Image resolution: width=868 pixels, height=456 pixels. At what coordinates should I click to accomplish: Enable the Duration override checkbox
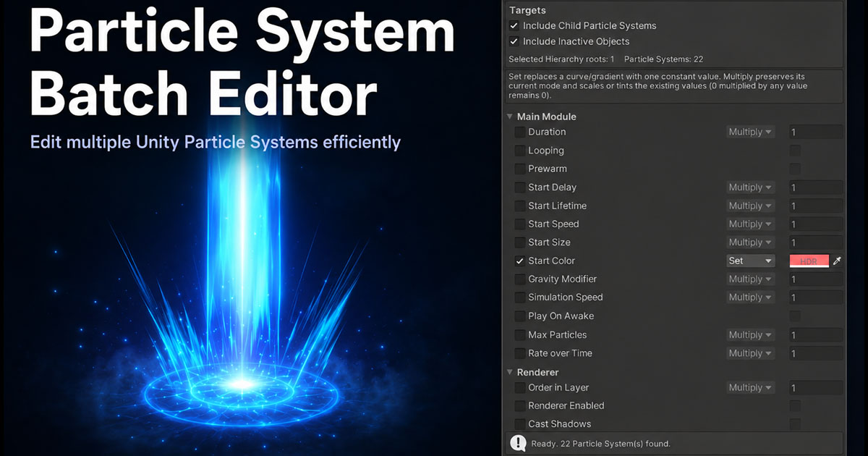520,132
